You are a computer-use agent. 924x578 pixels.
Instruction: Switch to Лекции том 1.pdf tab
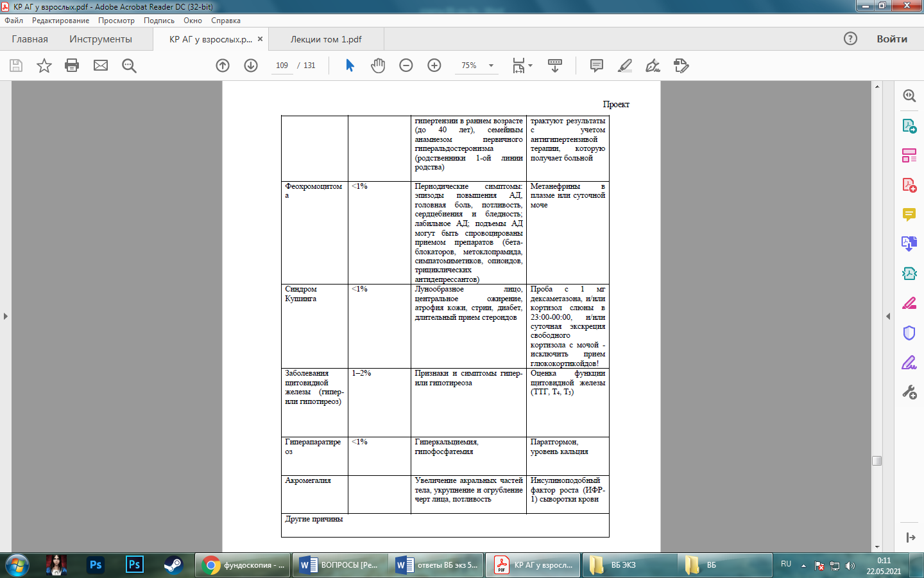coord(326,39)
